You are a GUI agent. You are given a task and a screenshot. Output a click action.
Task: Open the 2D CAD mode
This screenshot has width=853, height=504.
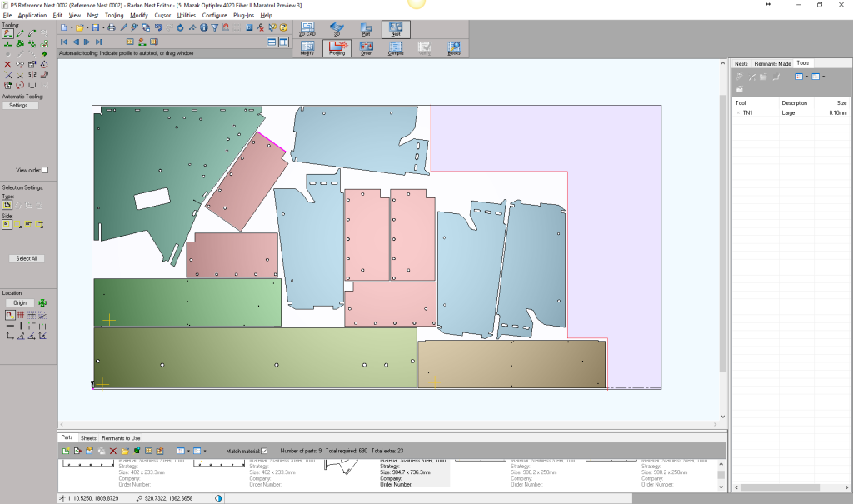click(x=307, y=30)
